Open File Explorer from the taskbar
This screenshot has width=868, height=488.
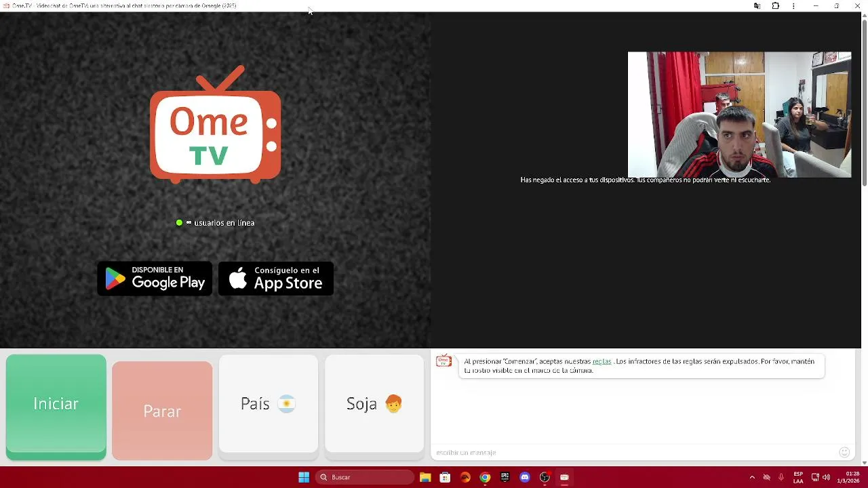[425, 477]
